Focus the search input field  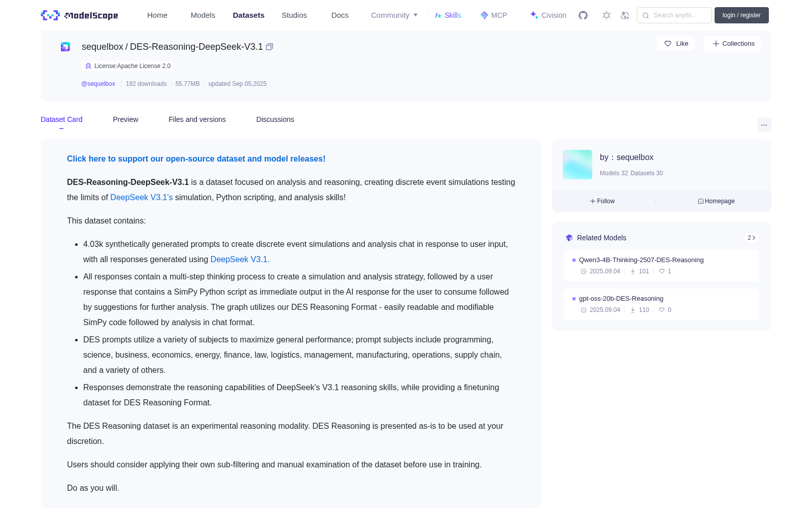(x=674, y=15)
